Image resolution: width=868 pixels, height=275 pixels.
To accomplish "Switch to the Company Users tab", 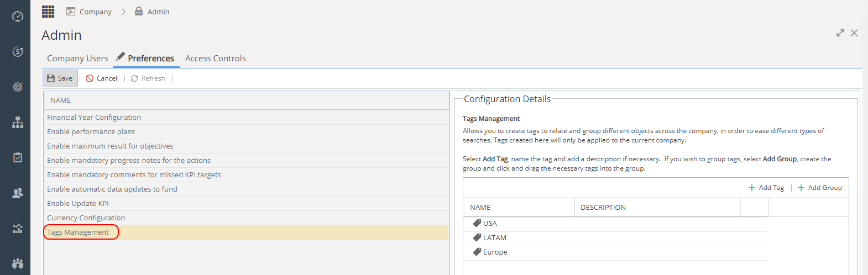I will tap(77, 59).
